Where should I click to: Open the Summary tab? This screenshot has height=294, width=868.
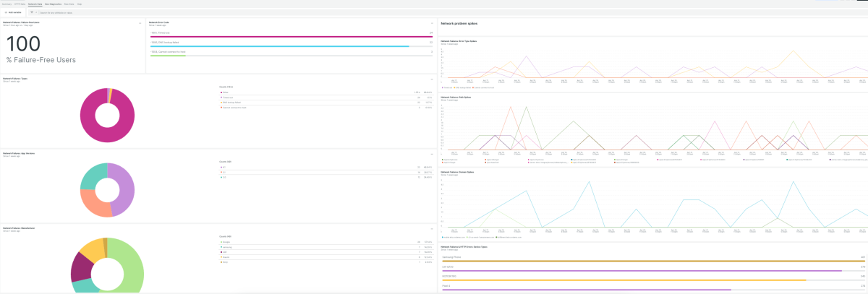click(x=7, y=4)
